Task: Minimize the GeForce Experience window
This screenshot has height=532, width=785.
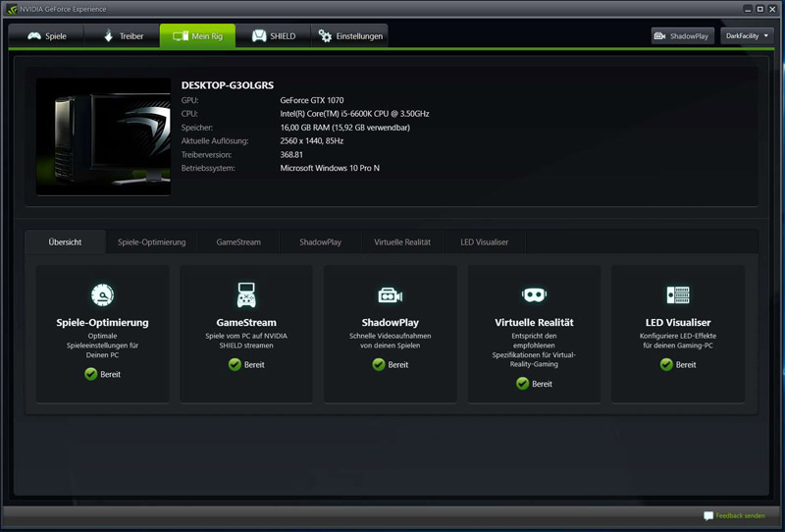Action: (x=748, y=9)
